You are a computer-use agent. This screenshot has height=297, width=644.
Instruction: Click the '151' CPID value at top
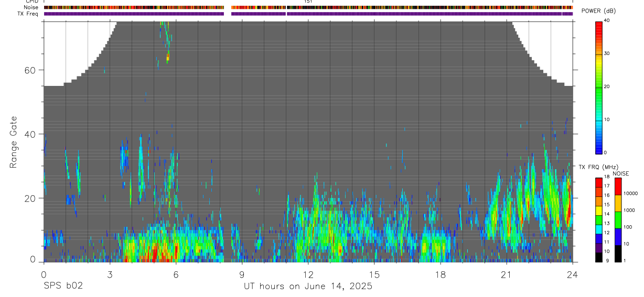pyautogui.click(x=308, y=2)
